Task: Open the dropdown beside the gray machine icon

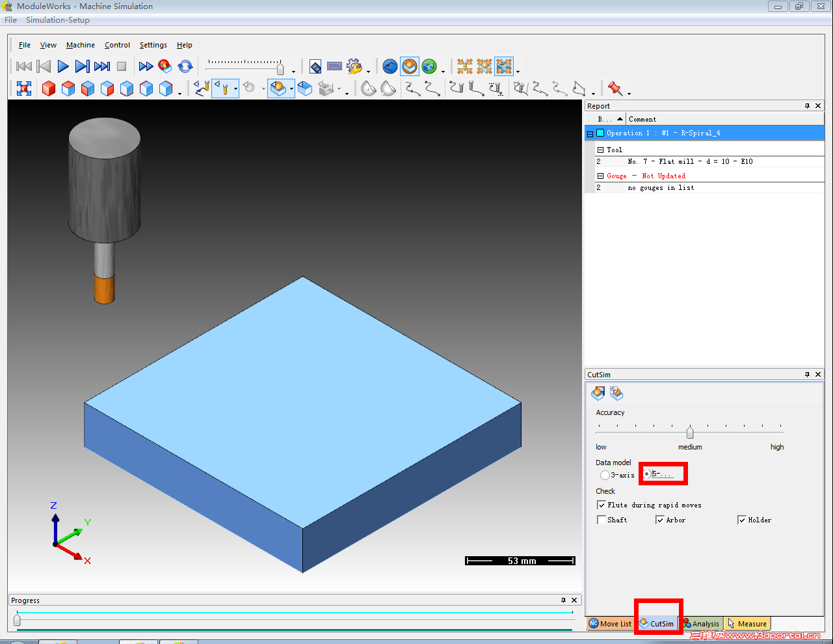Action: coord(339,89)
